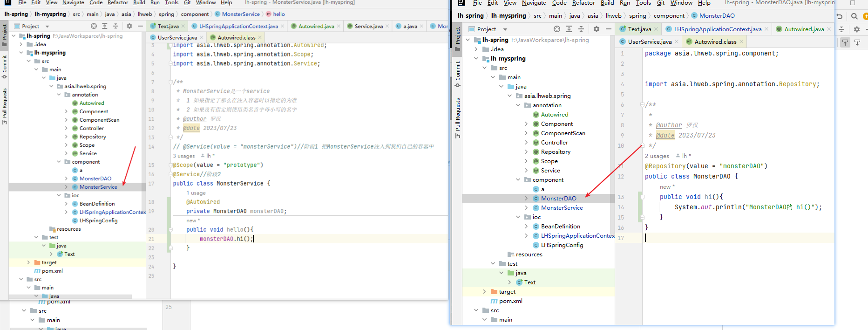The height and width of the screenshot is (330, 868).
Task: Click Collapse All icon in MonsterDAO window's Project panel
Action: (x=581, y=29)
